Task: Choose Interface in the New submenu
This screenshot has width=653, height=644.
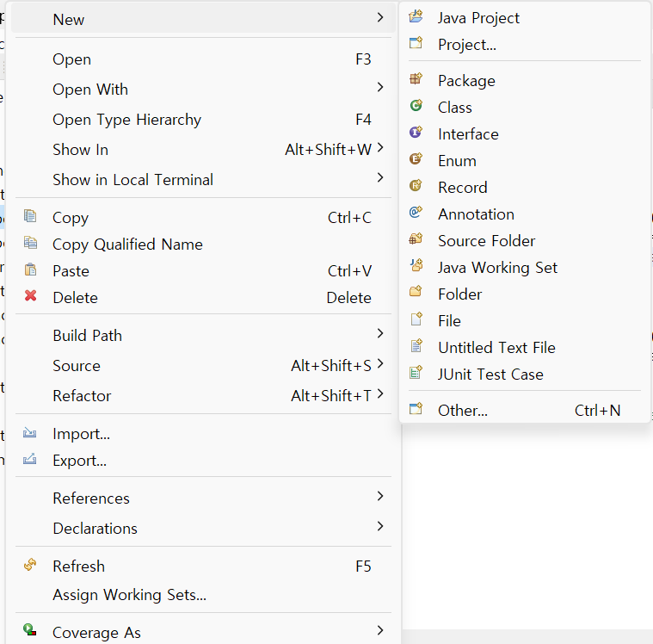Action: click(524, 133)
